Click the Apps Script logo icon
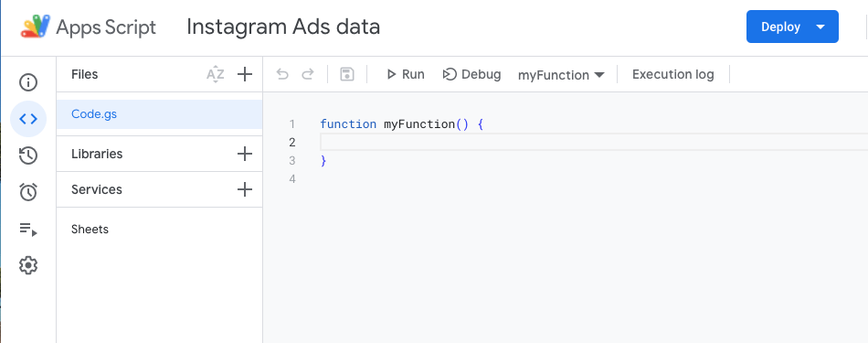 tap(36, 27)
